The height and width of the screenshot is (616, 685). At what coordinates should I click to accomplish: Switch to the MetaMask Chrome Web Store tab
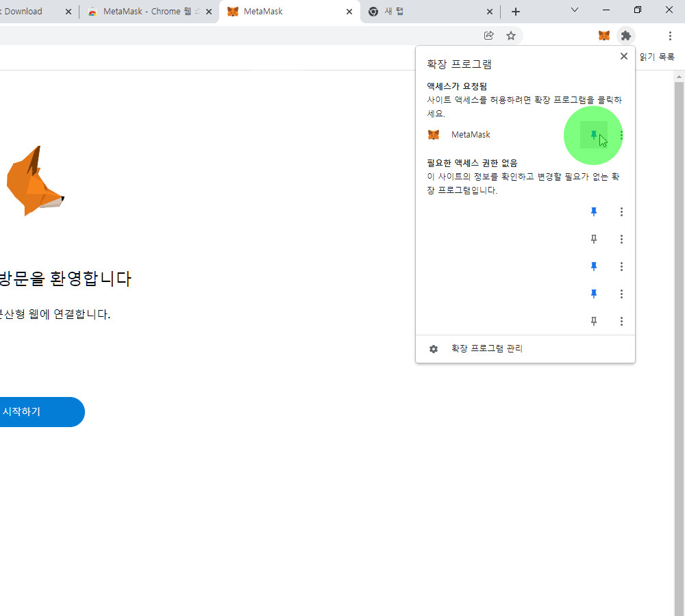(x=151, y=11)
